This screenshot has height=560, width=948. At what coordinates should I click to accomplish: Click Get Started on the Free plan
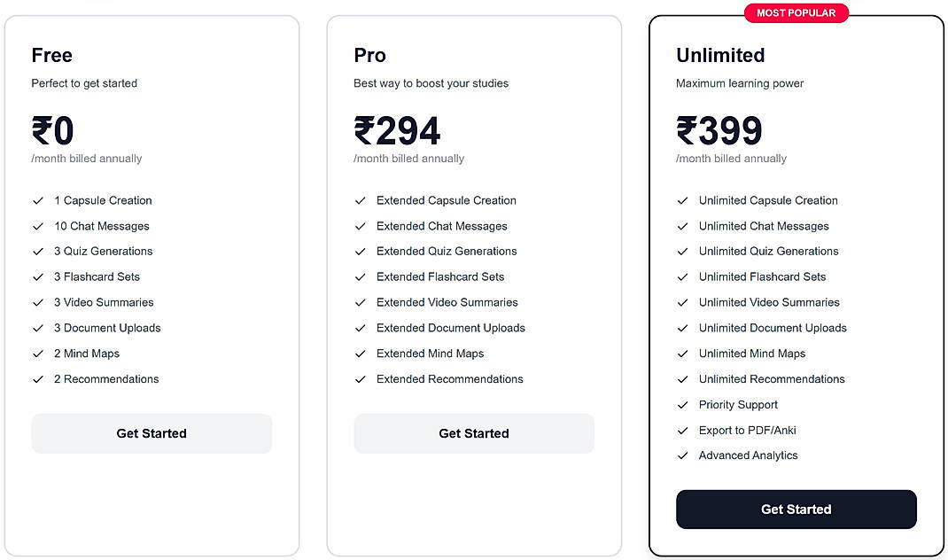point(152,433)
